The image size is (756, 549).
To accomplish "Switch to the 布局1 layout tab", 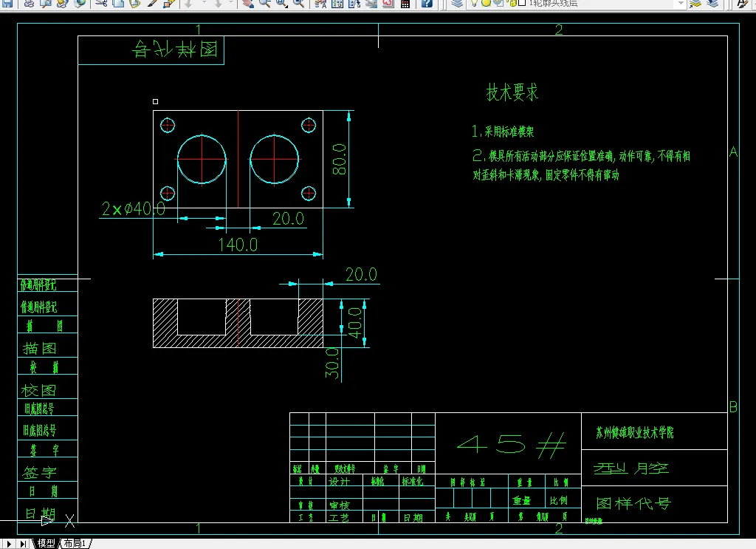I will [75, 543].
